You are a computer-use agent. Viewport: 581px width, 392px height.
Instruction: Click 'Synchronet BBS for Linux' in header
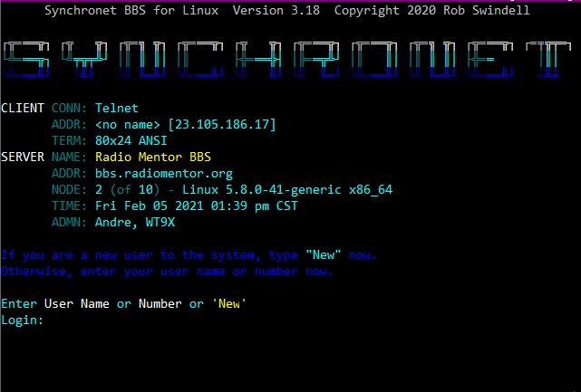point(131,10)
